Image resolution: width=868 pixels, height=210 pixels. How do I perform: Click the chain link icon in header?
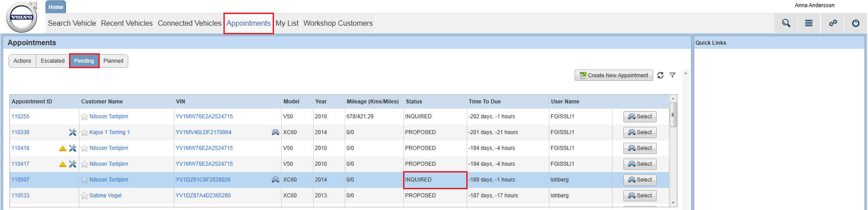coord(833,23)
